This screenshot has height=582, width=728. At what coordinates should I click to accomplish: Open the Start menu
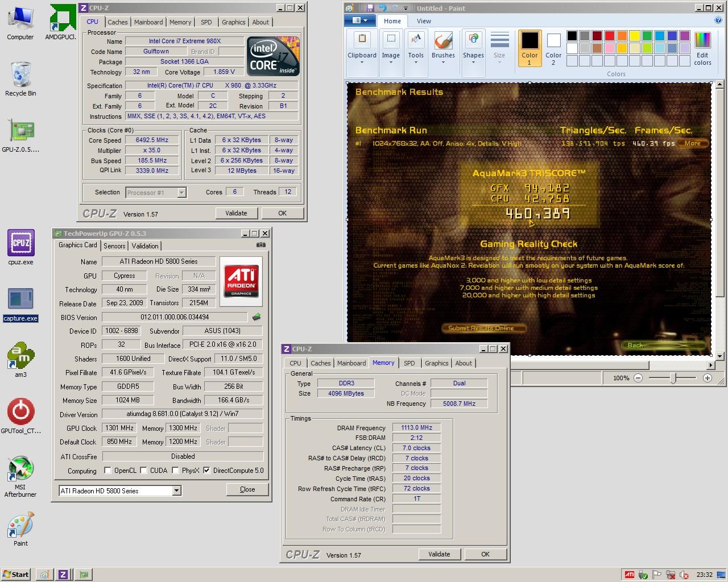tap(15, 574)
